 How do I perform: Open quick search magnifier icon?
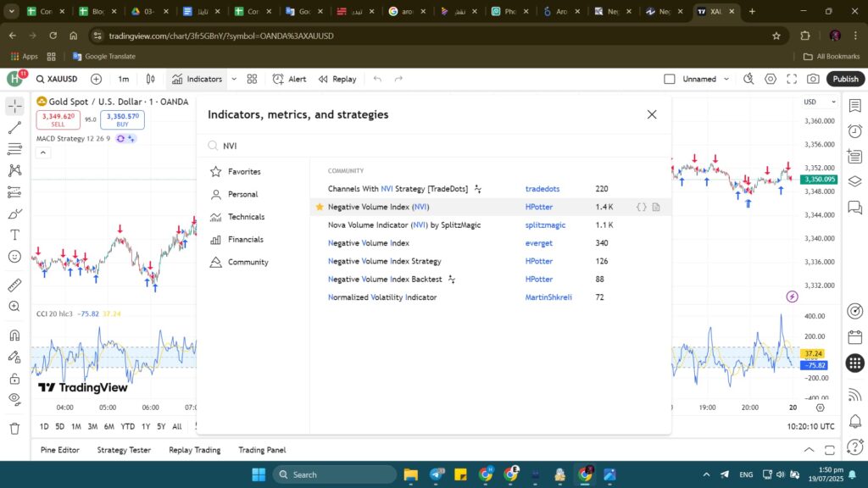(x=748, y=79)
